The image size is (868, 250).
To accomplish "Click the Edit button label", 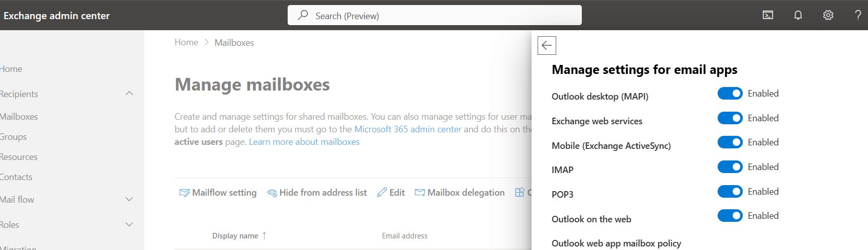I will 397,193.
